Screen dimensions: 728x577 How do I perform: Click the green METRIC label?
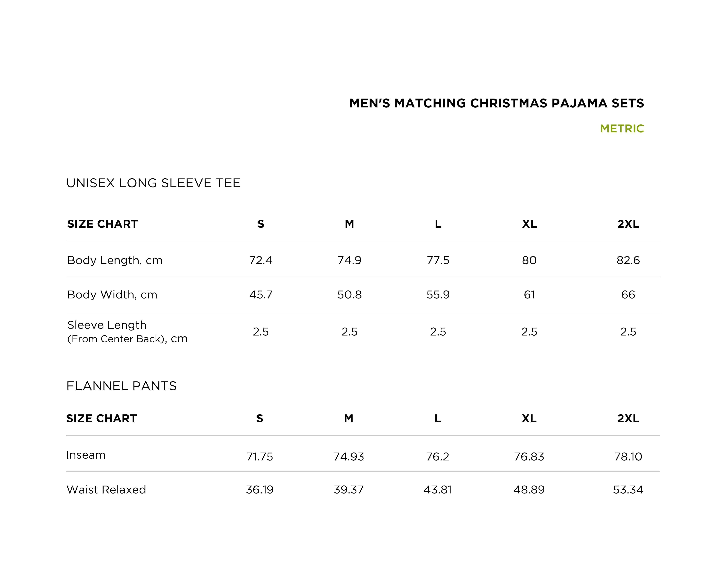(x=622, y=128)
